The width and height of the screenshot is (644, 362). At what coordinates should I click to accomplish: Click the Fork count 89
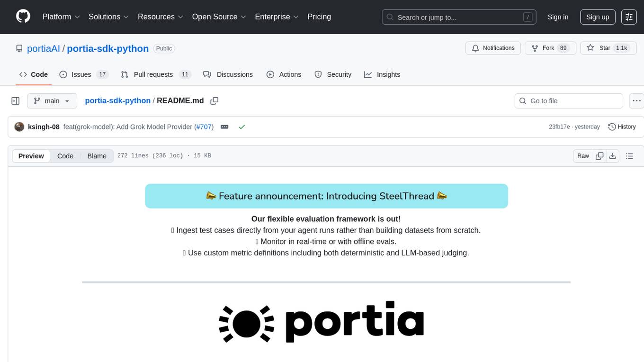563,48
